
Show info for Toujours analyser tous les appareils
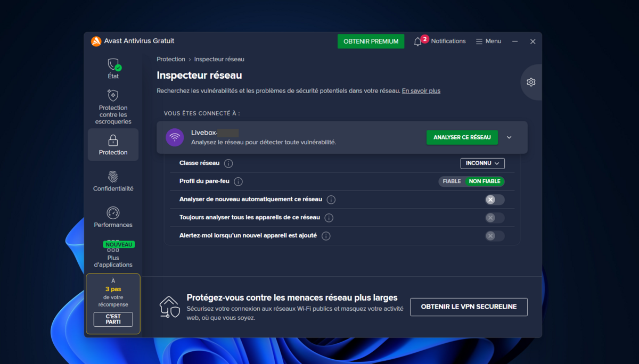[x=329, y=218]
